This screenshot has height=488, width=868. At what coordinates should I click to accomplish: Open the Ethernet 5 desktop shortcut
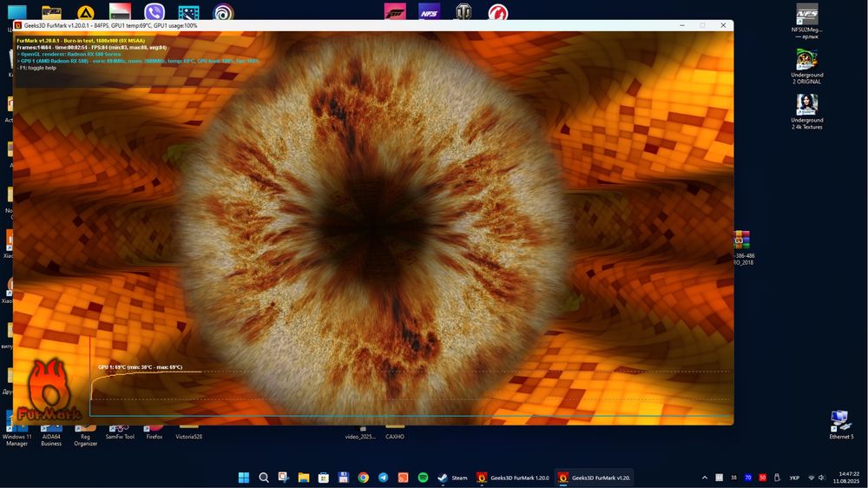(840, 425)
